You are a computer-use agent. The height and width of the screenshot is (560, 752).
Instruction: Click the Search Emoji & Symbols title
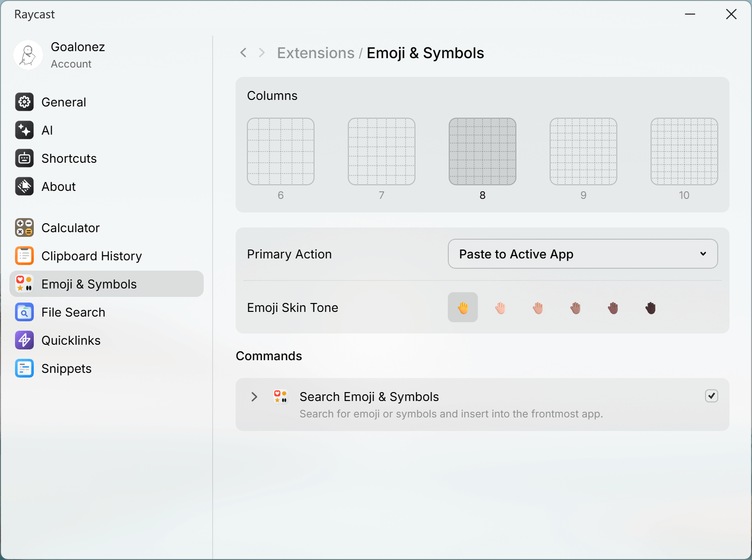[369, 397]
